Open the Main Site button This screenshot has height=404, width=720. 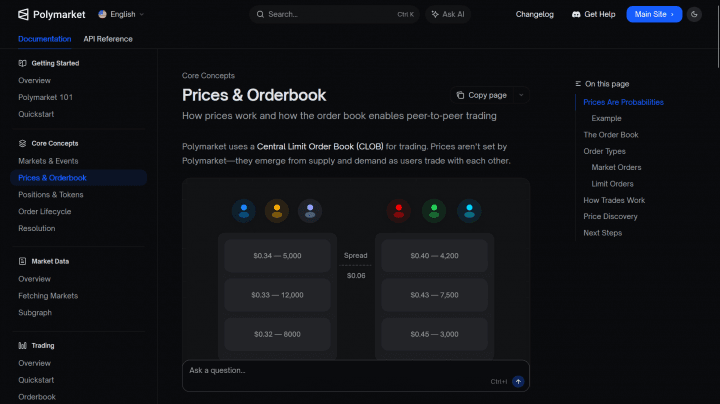[654, 15]
